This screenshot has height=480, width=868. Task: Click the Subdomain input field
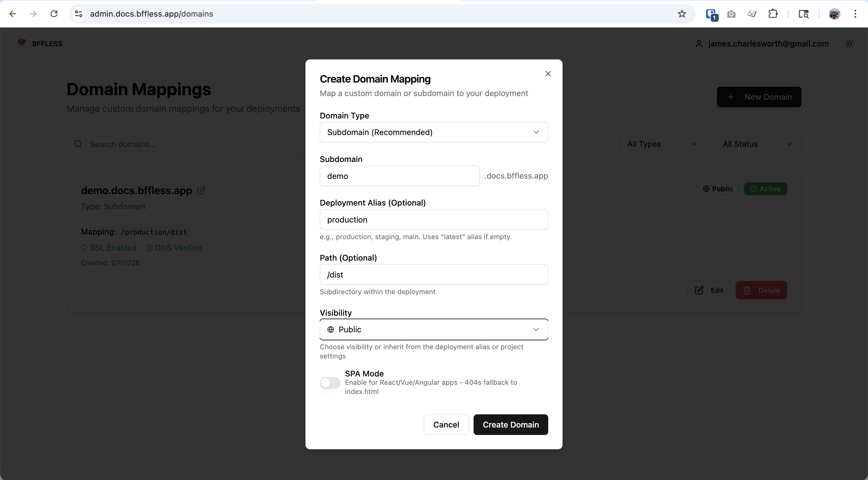coord(399,176)
